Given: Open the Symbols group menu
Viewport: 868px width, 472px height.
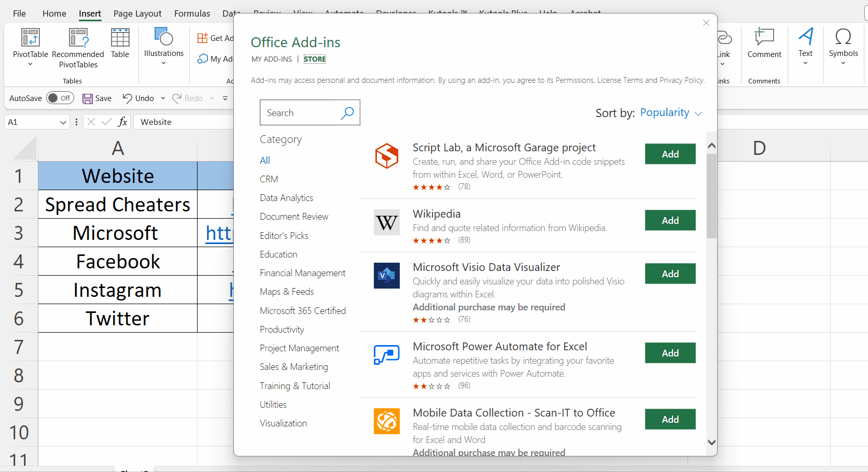Looking at the screenshot, I should pos(843,47).
